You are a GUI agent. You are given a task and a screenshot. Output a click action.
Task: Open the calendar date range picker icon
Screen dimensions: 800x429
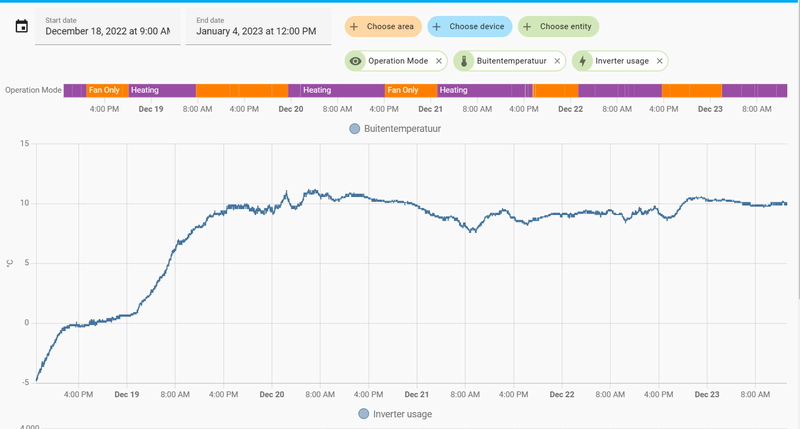22,27
